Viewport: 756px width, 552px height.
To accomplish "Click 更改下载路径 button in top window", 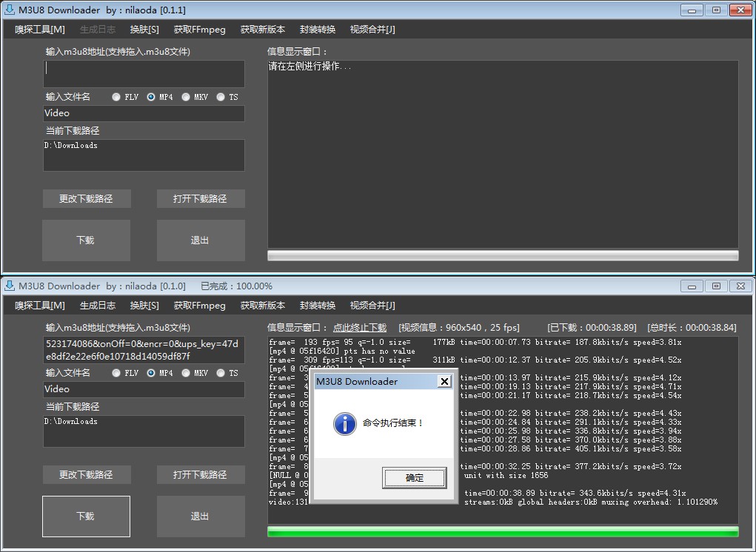I will (87, 199).
